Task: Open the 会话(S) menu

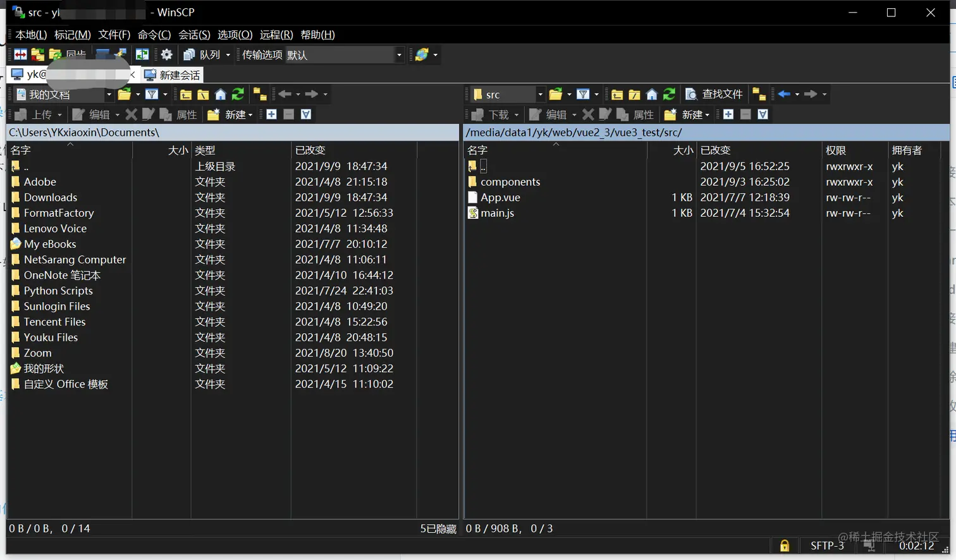Action: pyautogui.click(x=194, y=35)
